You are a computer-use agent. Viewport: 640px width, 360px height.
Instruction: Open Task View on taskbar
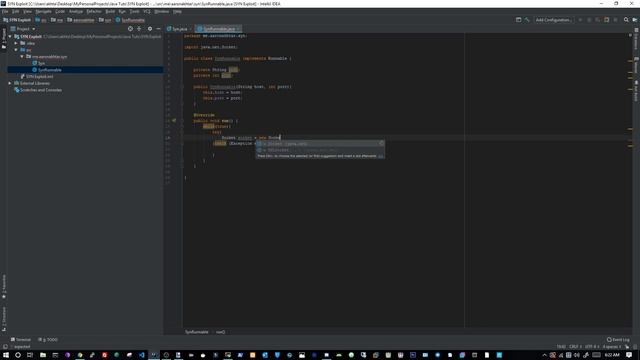(30, 355)
